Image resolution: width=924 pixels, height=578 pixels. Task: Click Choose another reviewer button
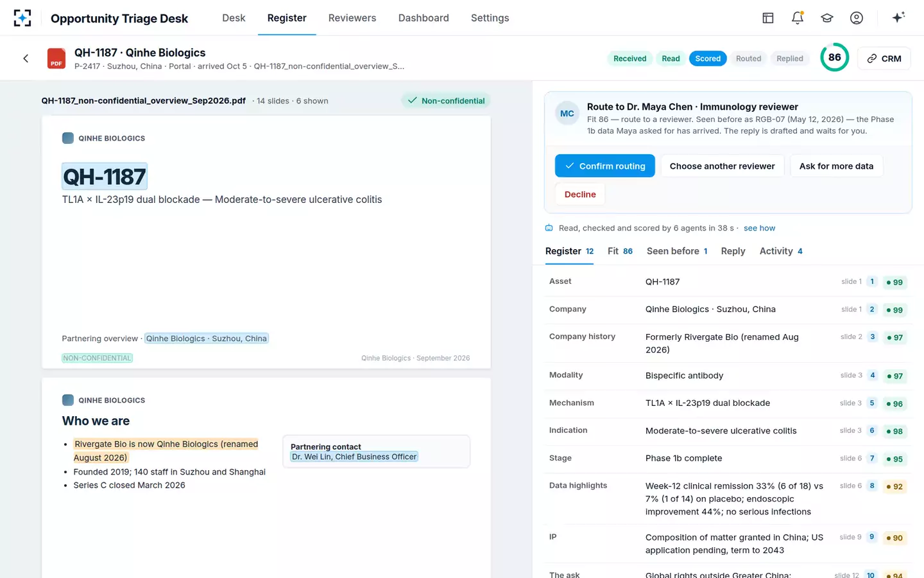[723, 166]
